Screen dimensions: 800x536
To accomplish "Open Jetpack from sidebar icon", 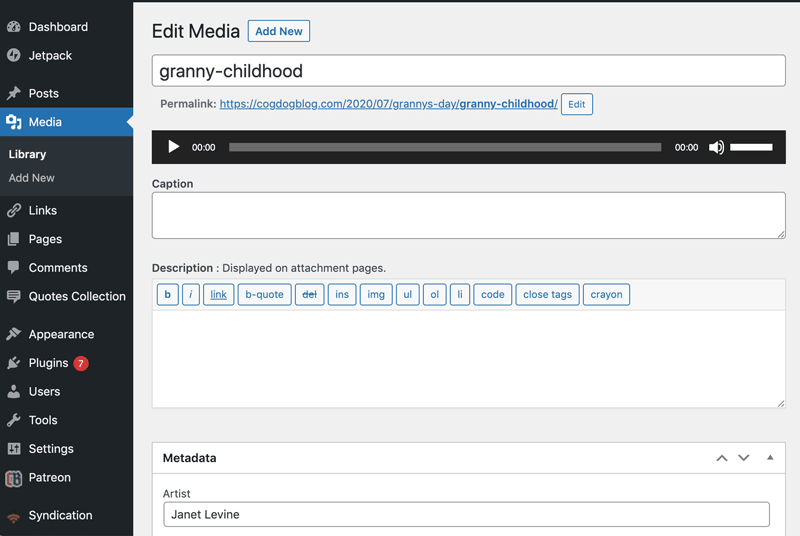I will click(x=14, y=55).
